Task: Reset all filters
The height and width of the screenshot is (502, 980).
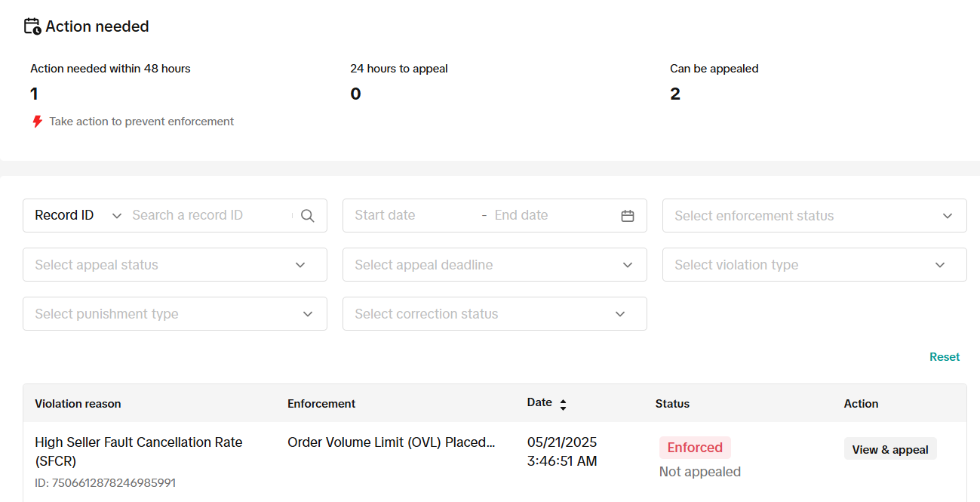Action: coord(944,357)
